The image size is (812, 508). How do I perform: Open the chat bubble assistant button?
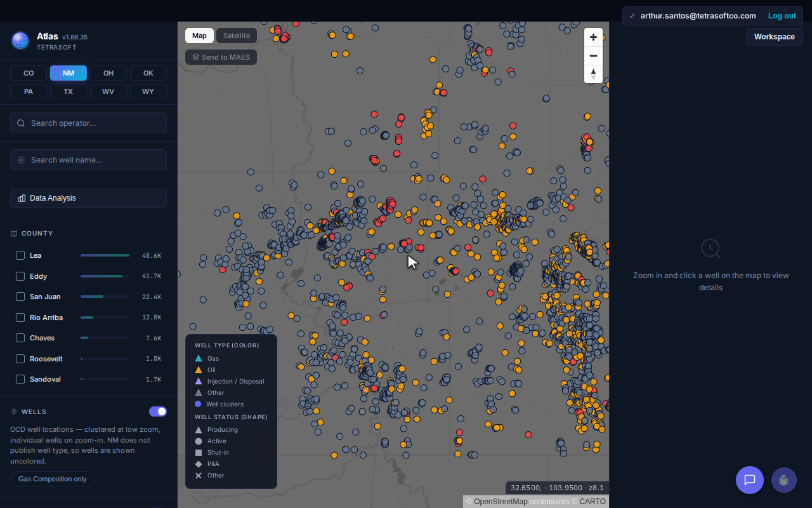[x=749, y=479]
